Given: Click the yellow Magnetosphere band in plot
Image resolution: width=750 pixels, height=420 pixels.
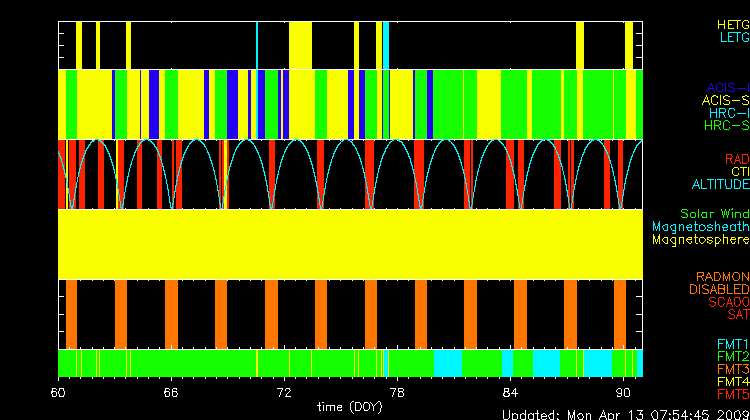Looking at the screenshot, I should (350, 244).
